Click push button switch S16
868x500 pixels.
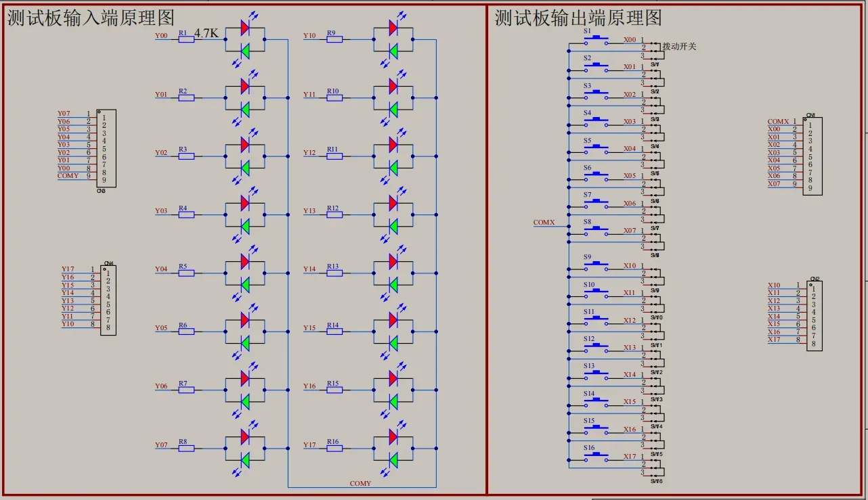[596, 455]
